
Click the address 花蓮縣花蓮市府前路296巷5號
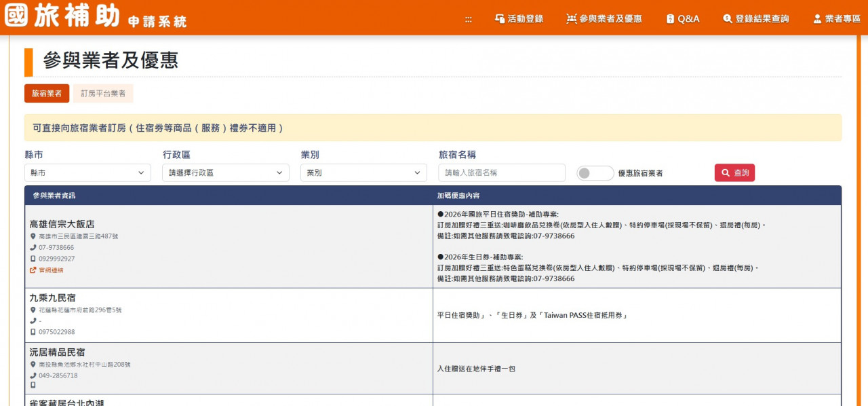tap(80, 310)
